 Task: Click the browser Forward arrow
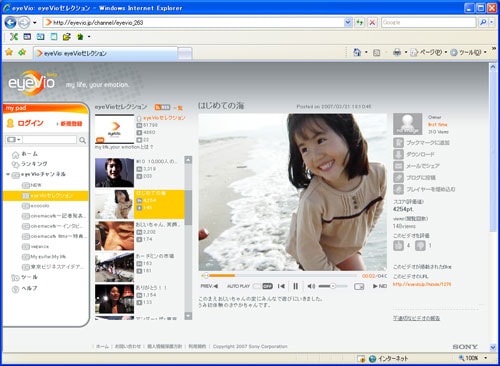coord(24,23)
